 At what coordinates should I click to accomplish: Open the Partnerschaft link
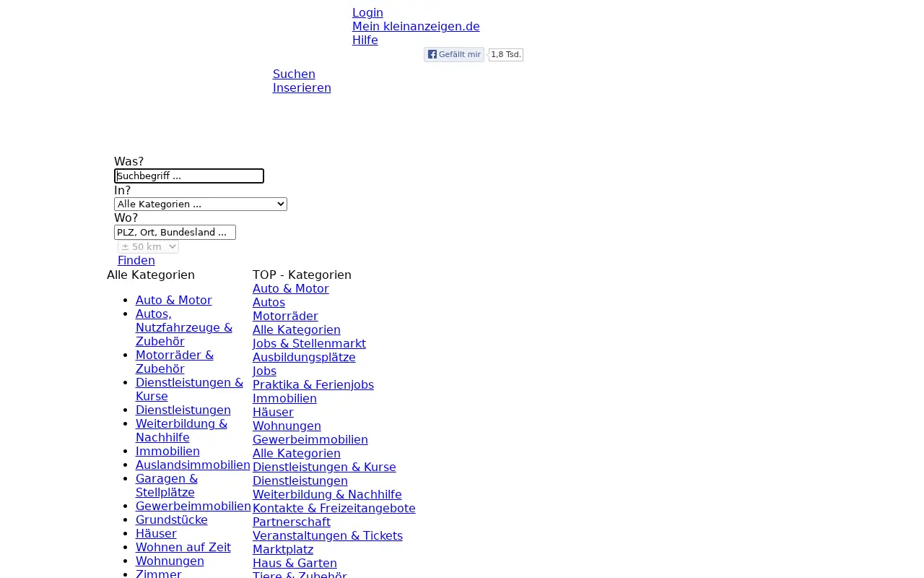tap(292, 522)
